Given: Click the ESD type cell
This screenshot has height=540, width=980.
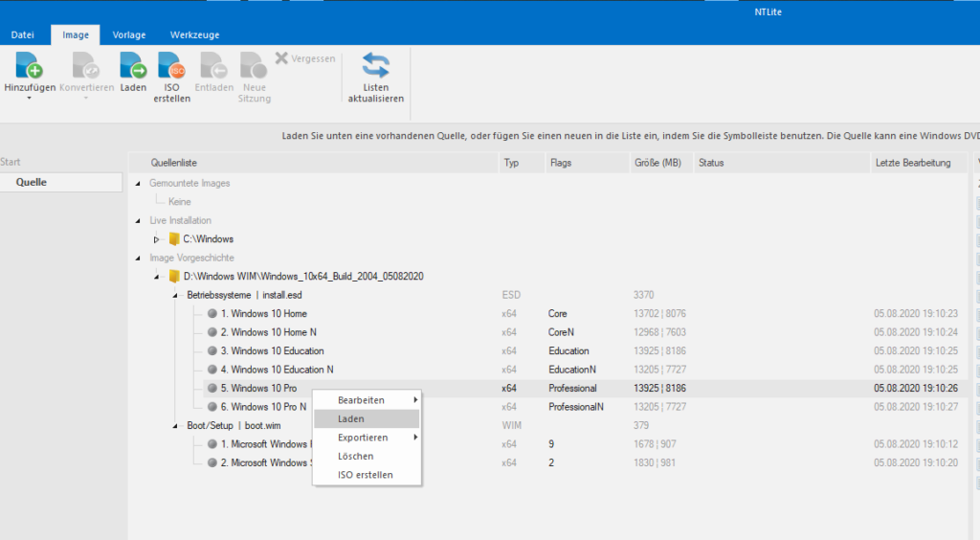Looking at the screenshot, I should coord(511,295).
